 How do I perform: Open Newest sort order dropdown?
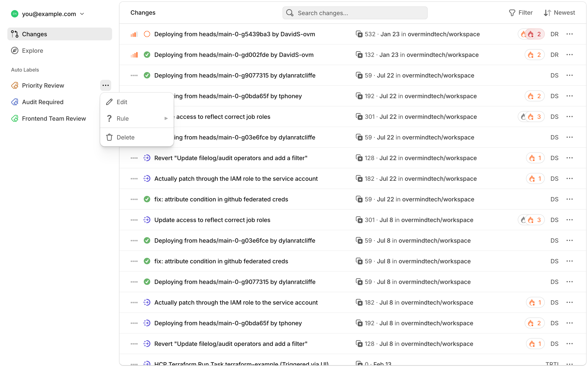point(559,13)
